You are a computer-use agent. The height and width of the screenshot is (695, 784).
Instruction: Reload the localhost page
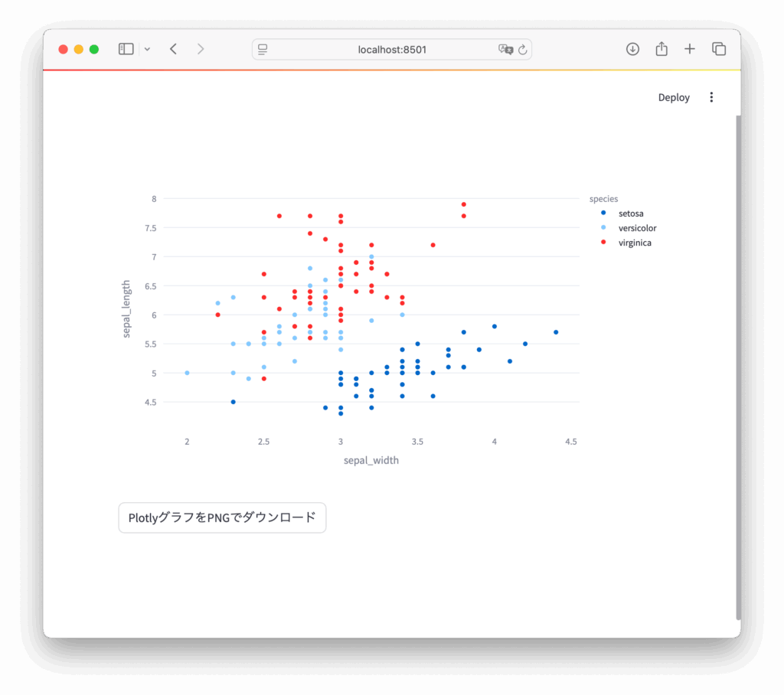point(523,50)
